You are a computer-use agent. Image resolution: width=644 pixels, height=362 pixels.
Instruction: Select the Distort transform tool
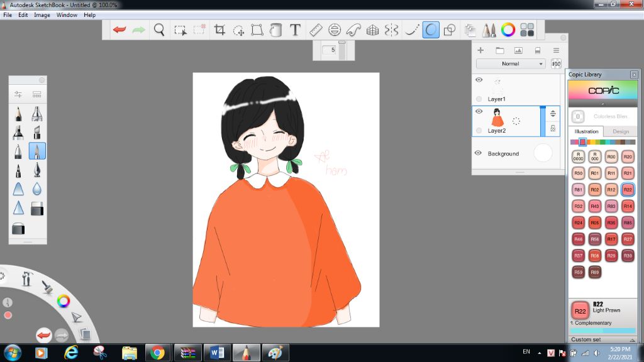tap(257, 30)
